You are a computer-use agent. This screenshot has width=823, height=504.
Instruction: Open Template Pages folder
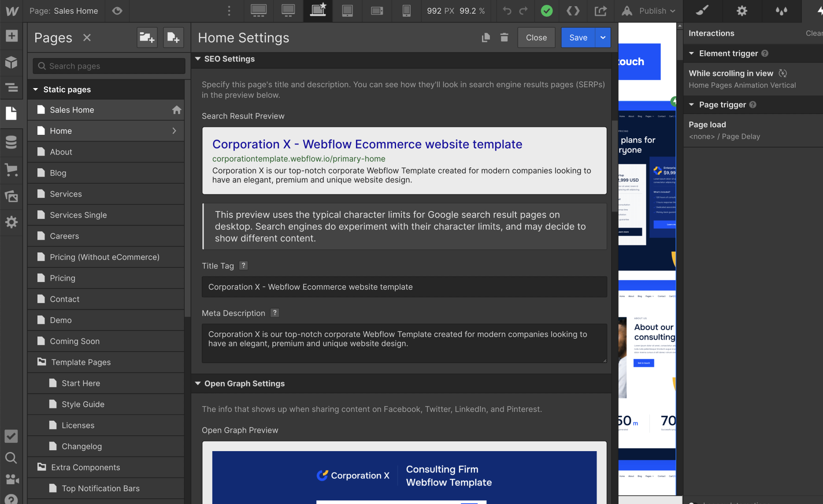pos(106,363)
